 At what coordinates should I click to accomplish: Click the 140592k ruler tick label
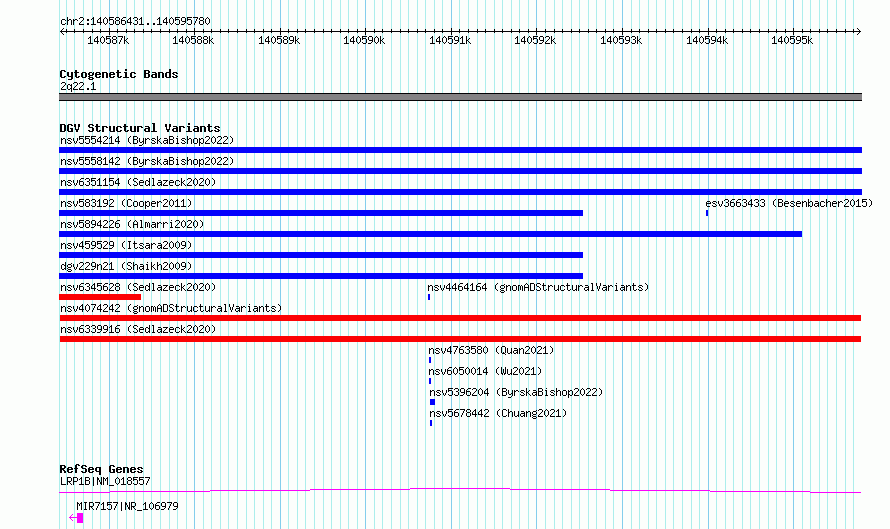(535, 40)
